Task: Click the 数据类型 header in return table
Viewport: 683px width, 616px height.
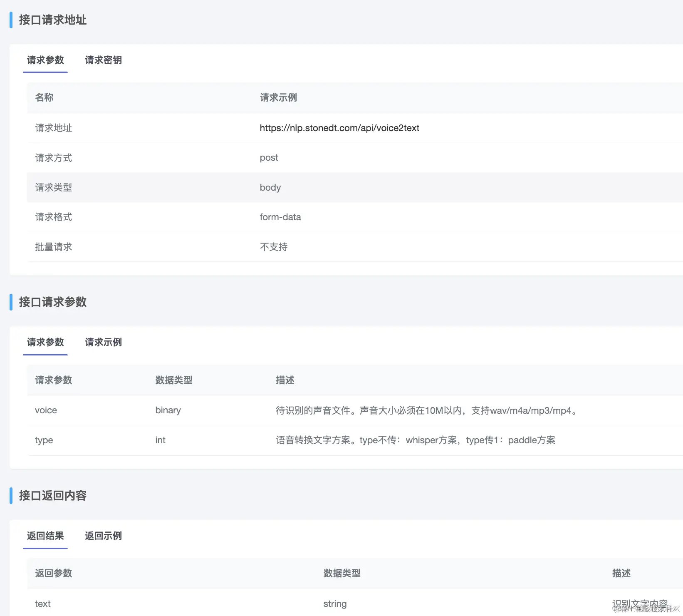Action: pyautogui.click(x=342, y=573)
